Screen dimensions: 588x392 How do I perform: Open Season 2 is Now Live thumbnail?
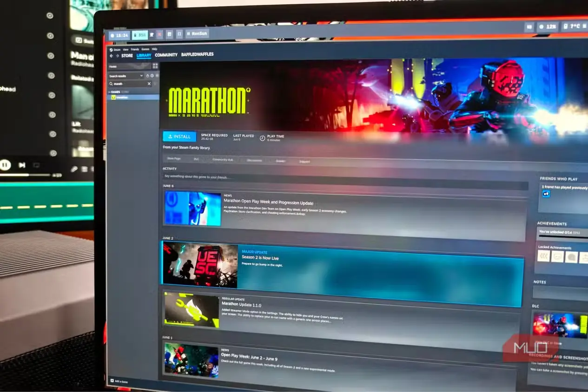click(x=200, y=265)
